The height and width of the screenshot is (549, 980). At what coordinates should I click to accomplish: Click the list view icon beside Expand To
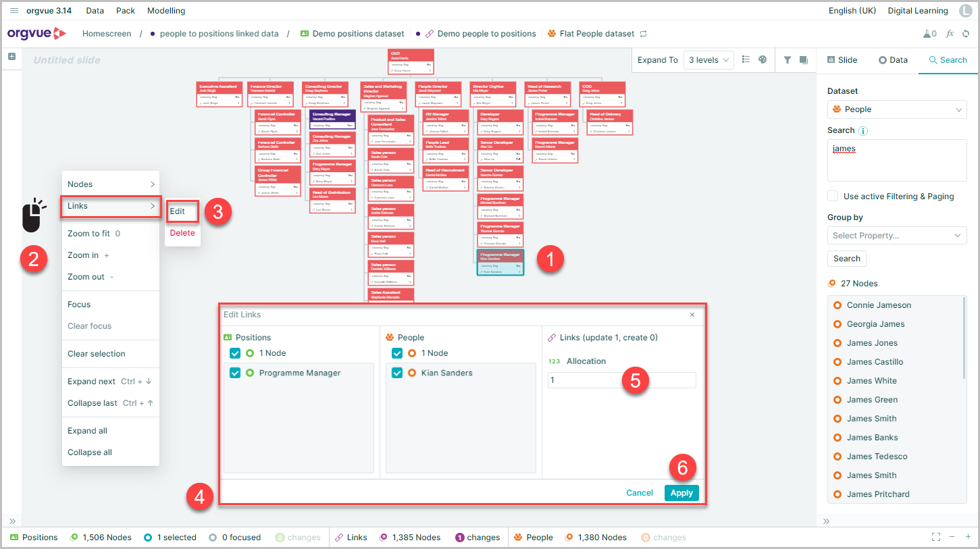click(x=746, y=59)
